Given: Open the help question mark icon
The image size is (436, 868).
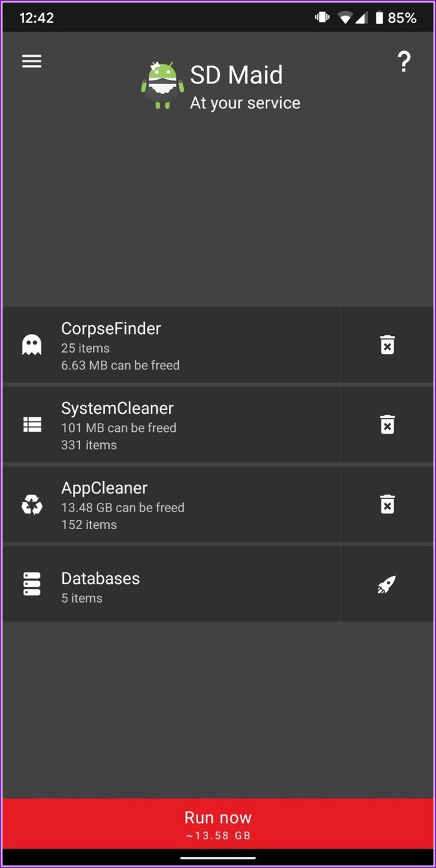Looking at the screenshot, I should 404,62.
